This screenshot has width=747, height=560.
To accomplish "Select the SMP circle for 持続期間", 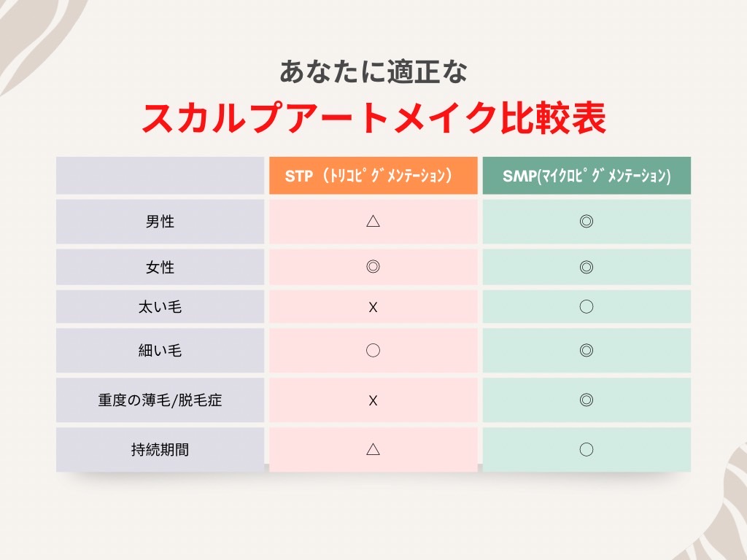I will [587, 449].
